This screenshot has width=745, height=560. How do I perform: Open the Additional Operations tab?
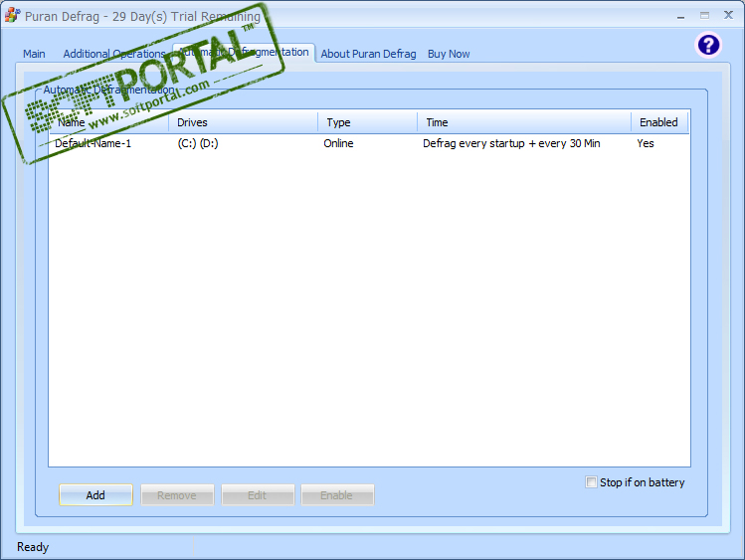pyautogui.click(x=114, y=54)
